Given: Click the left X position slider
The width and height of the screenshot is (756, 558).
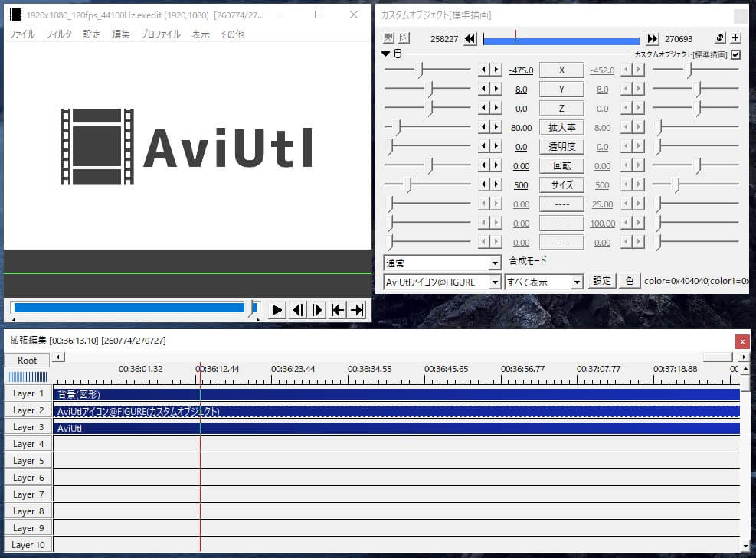Looking at the screenshot, I should 427,70.
